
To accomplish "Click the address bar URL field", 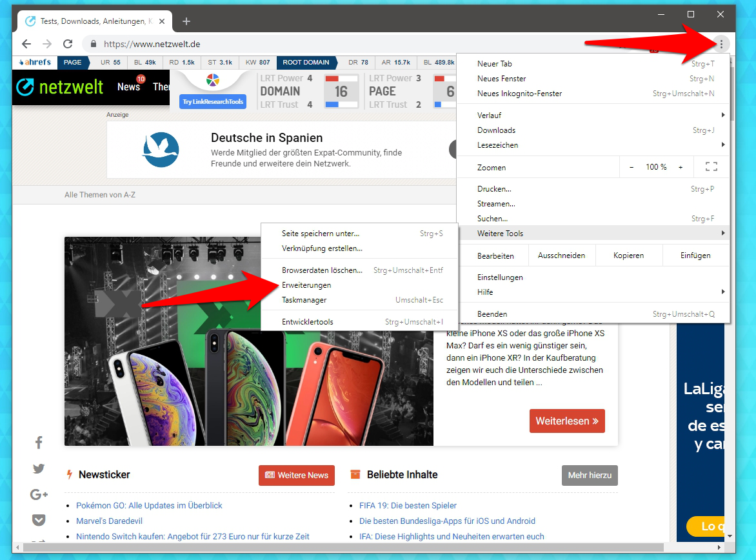I will tap(337, 44).
